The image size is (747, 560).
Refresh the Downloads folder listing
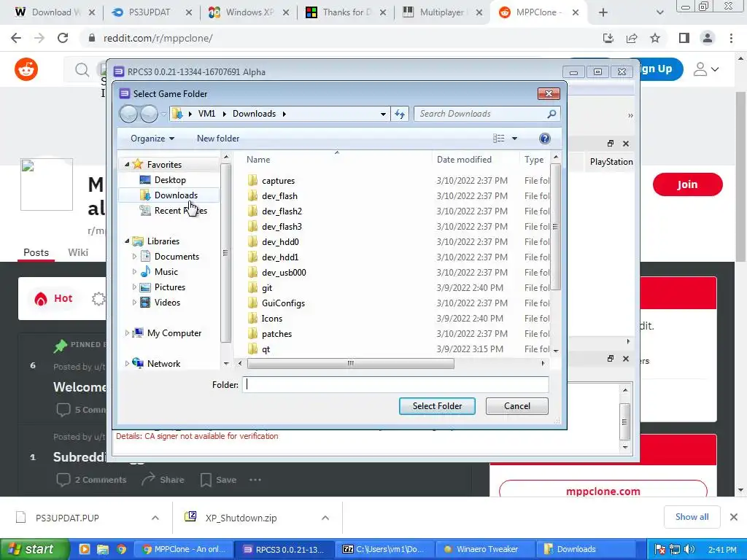pos(400,114)
